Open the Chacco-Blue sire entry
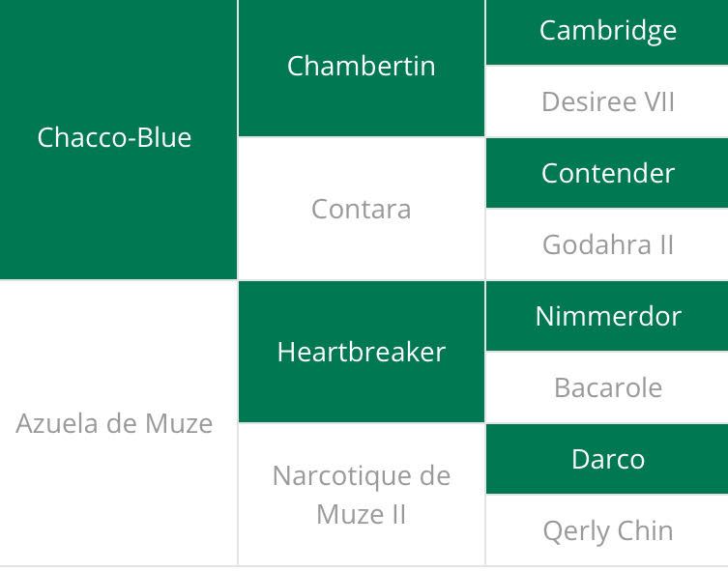The height and width of the screenshot is (571, 728). 114,137
